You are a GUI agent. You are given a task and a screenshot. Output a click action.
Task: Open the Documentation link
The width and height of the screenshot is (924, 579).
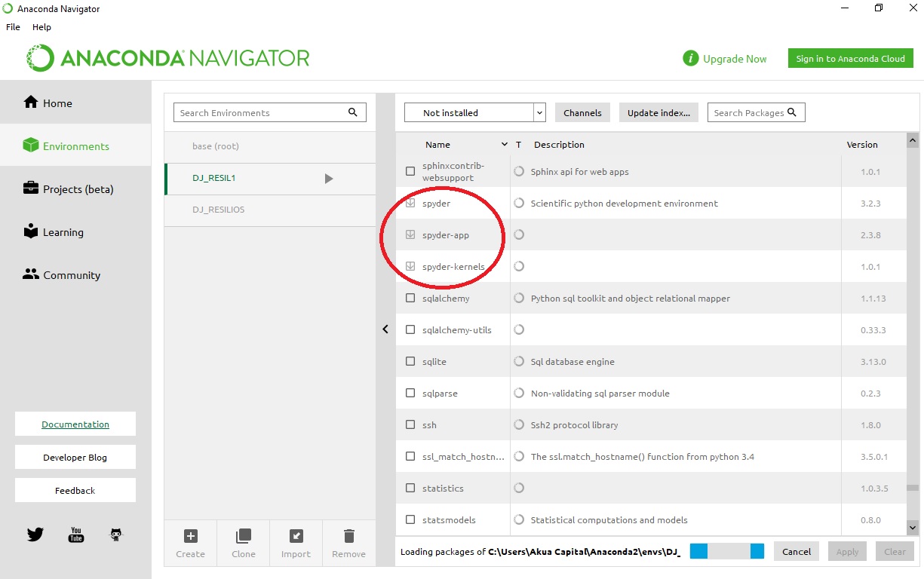(75, 424)
